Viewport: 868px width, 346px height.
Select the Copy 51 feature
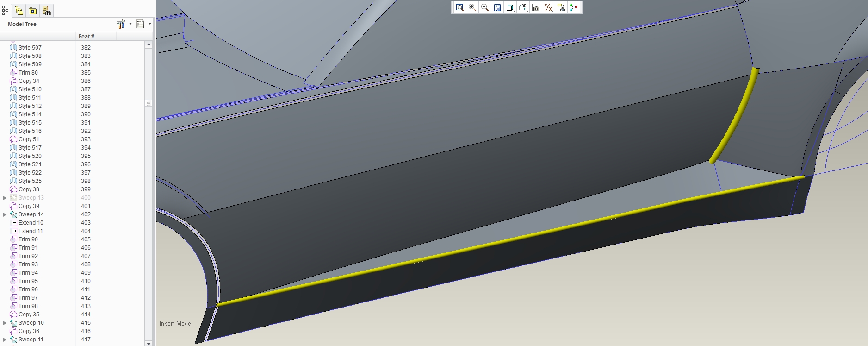(29, 139)
